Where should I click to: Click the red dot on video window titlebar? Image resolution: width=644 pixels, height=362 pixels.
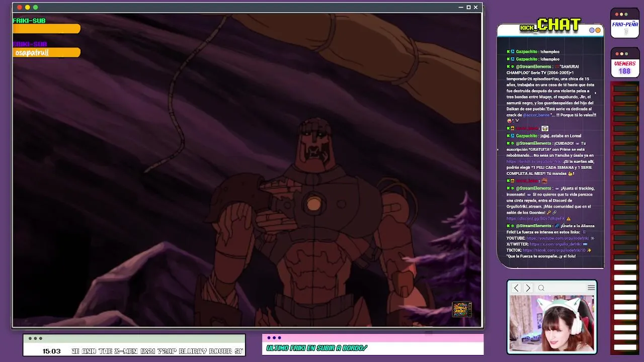(x=20, y=7)
